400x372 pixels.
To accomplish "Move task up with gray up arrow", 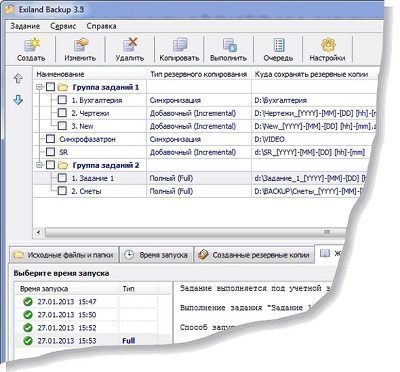I will click(x=18, y=78).
